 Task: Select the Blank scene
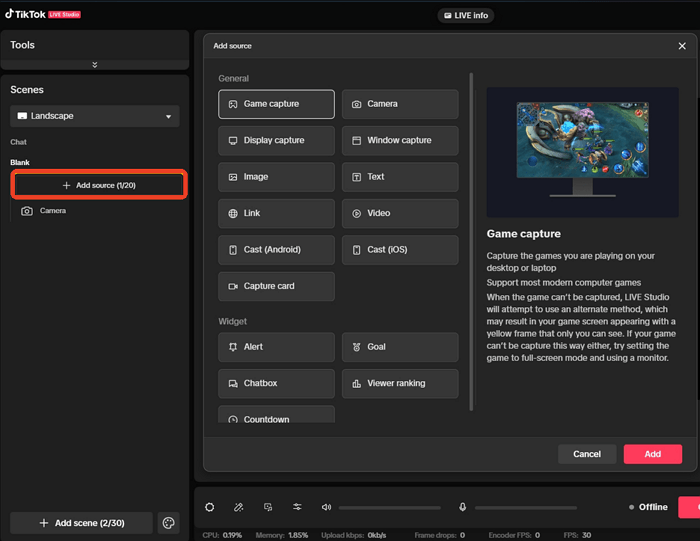(20, 162)
